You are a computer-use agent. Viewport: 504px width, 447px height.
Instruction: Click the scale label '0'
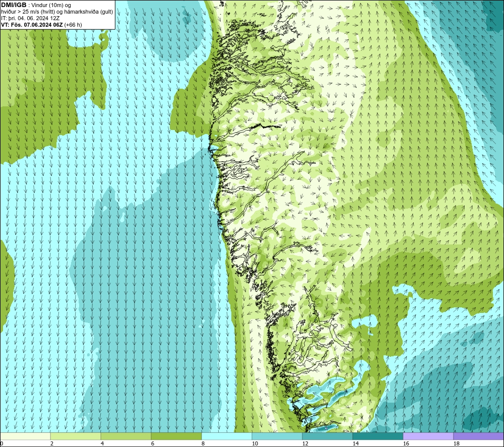pyautogui.click(x=2, y=443)
